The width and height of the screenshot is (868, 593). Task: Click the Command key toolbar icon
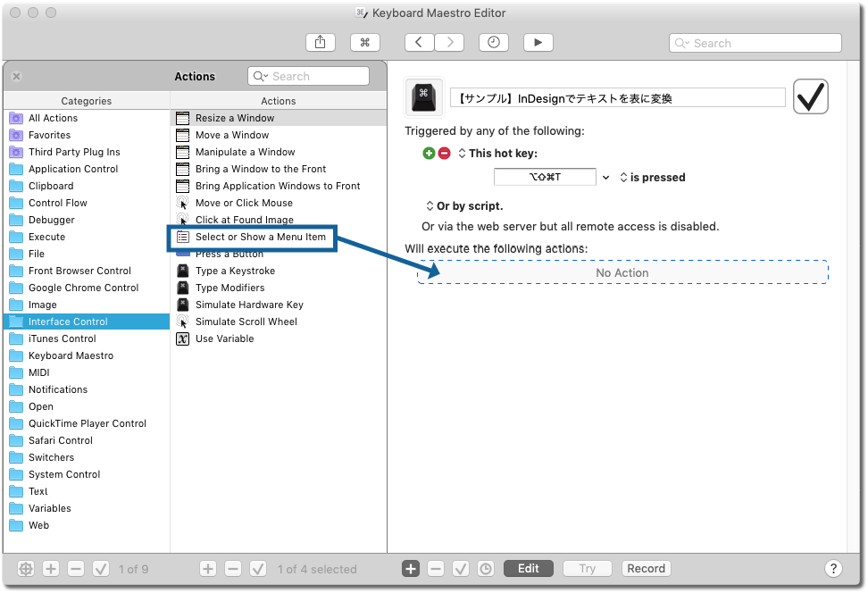click(364, 43)
